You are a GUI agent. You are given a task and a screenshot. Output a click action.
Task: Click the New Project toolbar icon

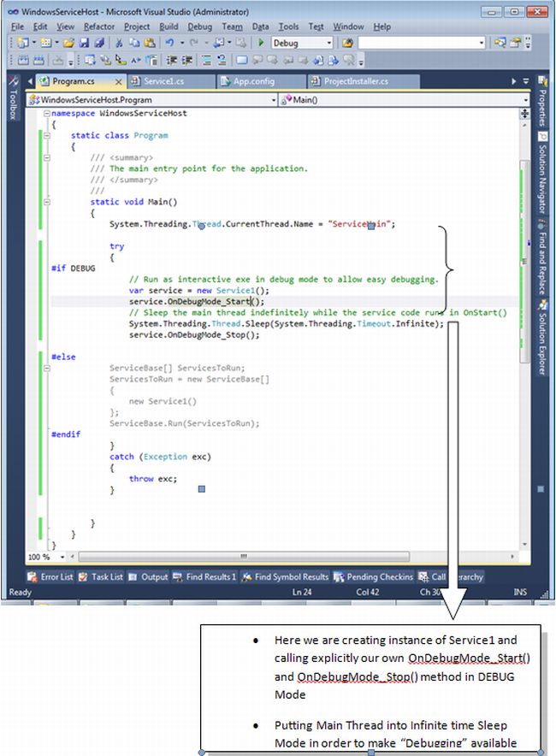pos(22,43)
